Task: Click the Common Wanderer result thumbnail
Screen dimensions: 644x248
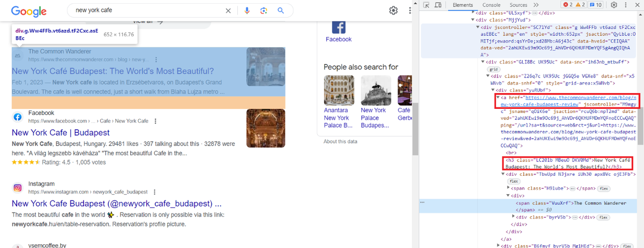Action: (266, 66)
